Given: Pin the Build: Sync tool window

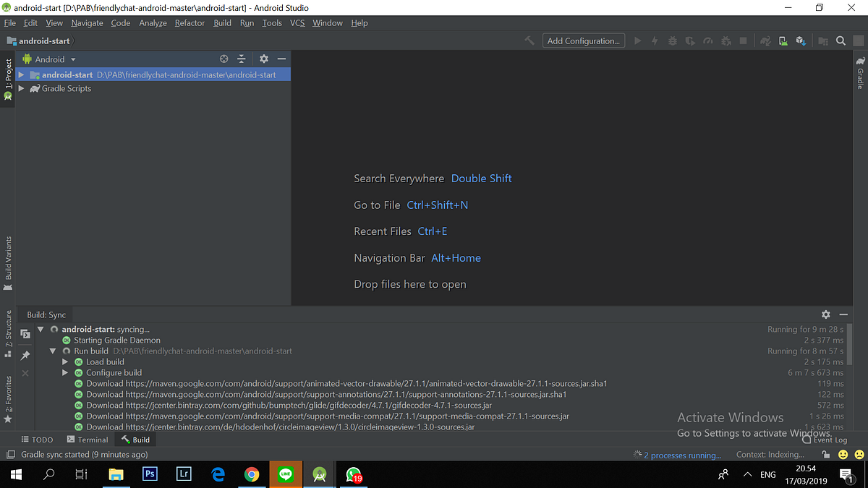Looking at the screenshot, I should click(25, 356).
